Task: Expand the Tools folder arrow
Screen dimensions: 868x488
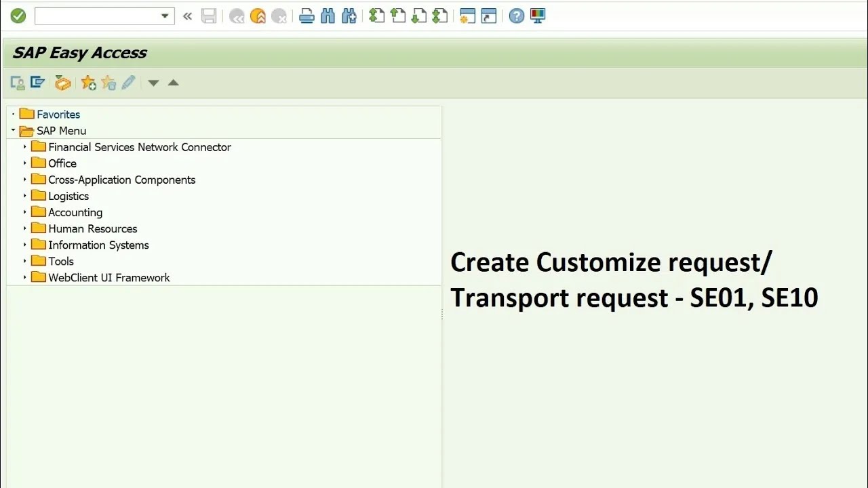Action: [25, 260]
